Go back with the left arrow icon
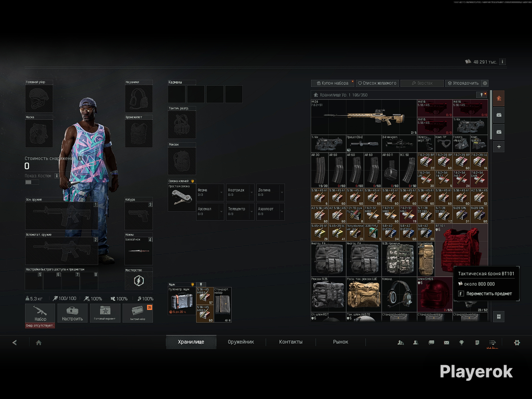The height and width of the screenshot is (399, 532). coord(15,342)
